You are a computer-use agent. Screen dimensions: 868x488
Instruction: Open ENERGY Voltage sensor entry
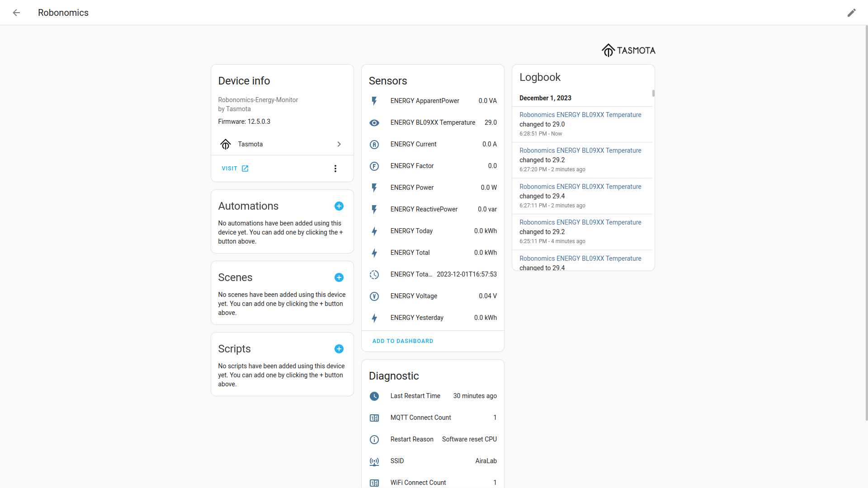point(433,296)
